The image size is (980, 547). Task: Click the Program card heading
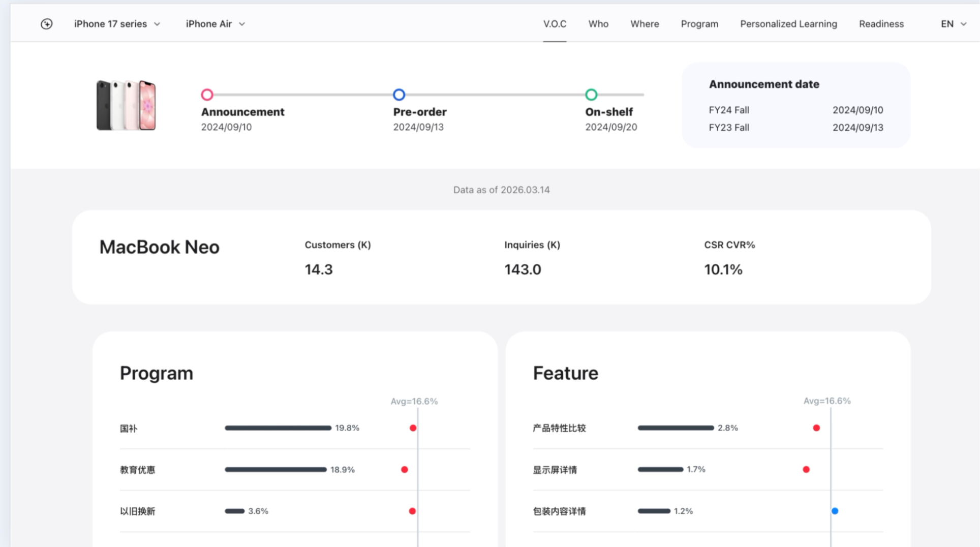(156, 373)
